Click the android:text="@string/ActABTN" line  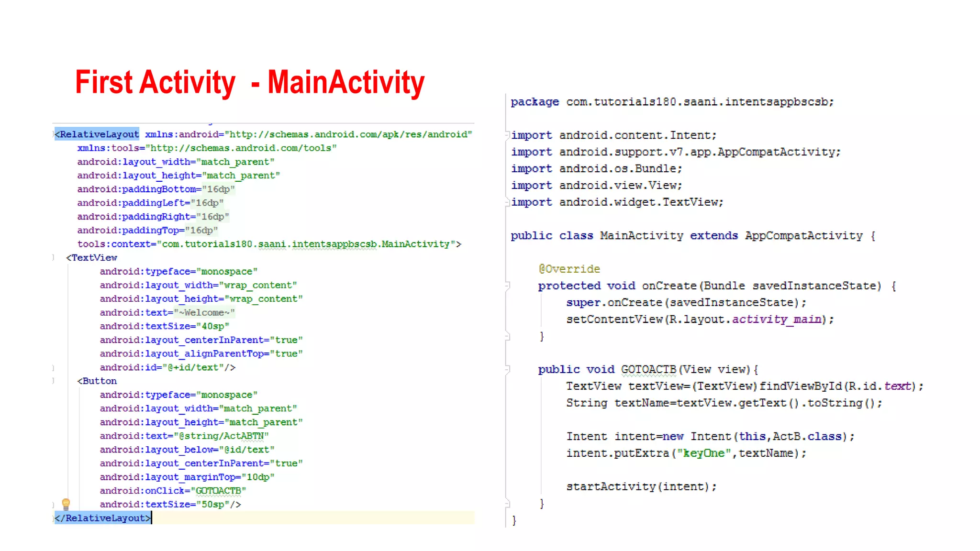[184, 436]
